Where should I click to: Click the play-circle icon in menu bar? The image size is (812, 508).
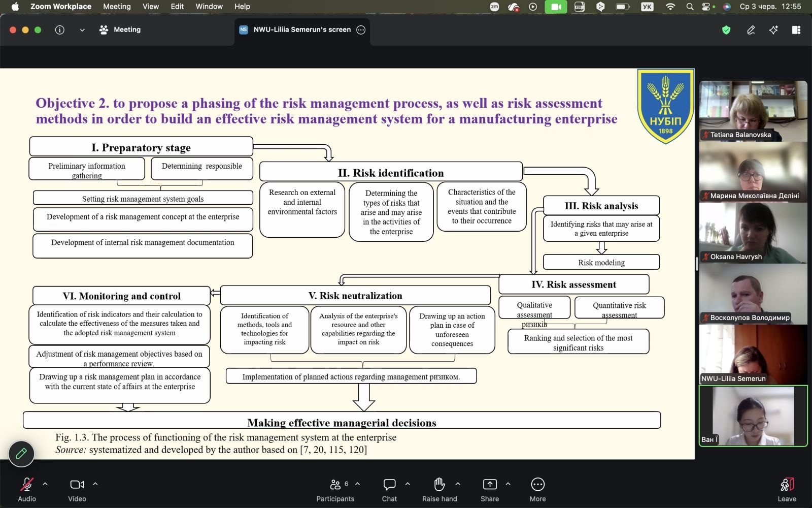pyautogui.click(x=533, y=7)
